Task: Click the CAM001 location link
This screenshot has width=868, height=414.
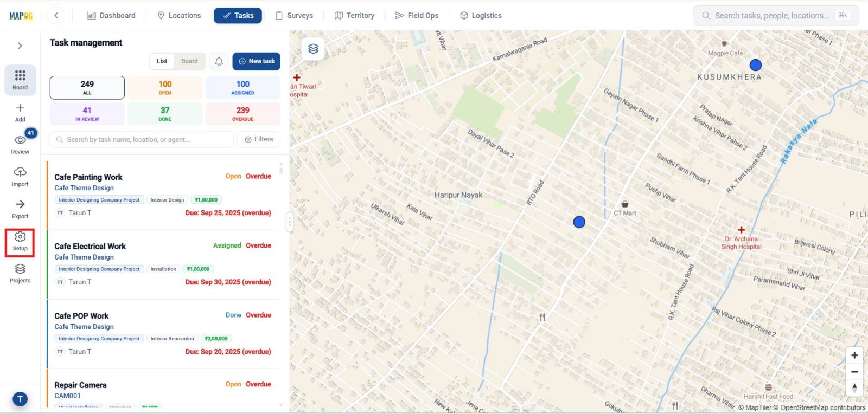Action: pos(67,396)
